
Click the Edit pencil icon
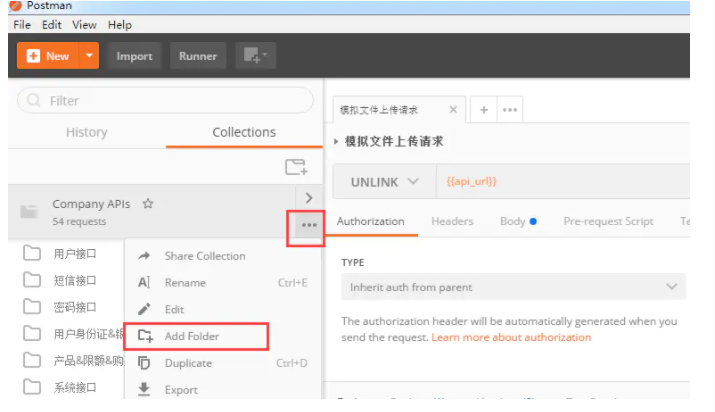coord(144,309)
